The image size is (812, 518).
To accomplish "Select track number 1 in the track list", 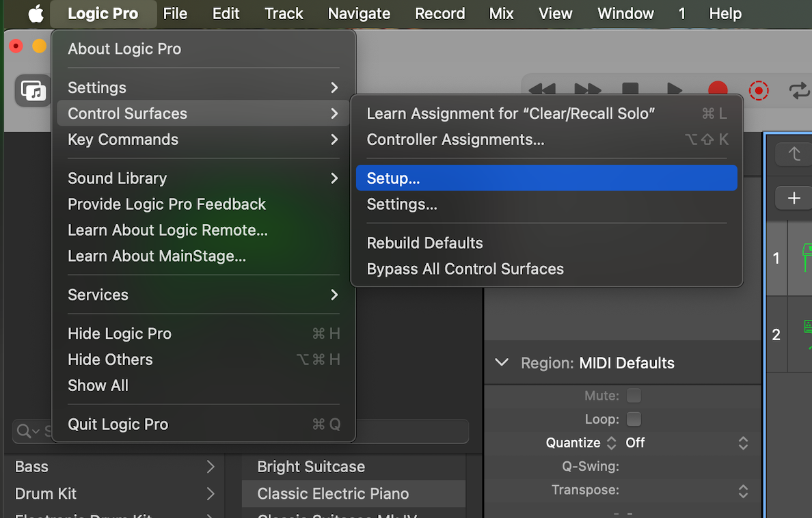I will pos(776,258).
